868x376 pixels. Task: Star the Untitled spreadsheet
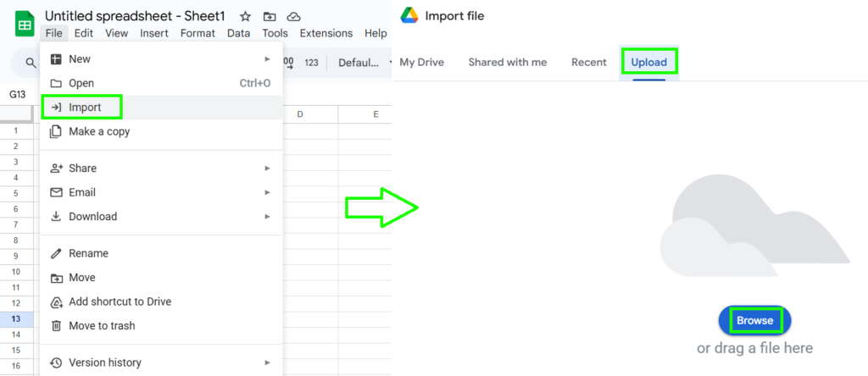[245, 16]
